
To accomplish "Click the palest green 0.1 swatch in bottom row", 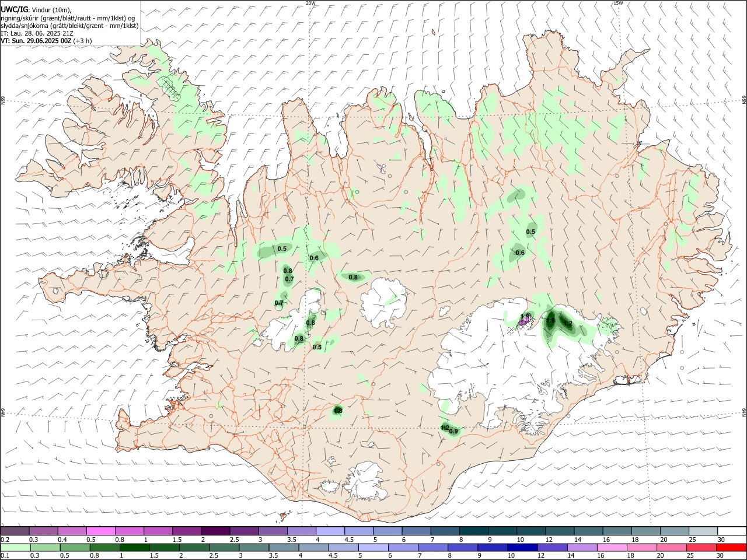I will (15, 547).
